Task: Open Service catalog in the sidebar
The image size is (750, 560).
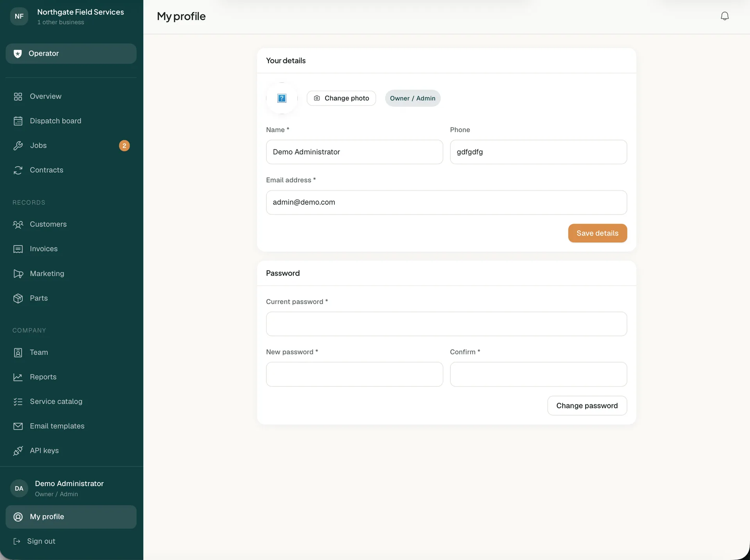Action: (x=71, y=402)
